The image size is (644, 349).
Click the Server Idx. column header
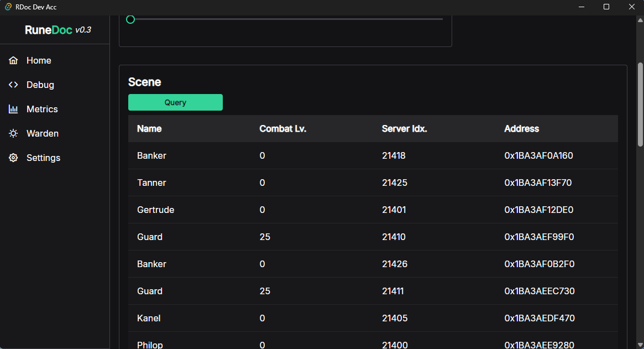(x=404, y=128)
